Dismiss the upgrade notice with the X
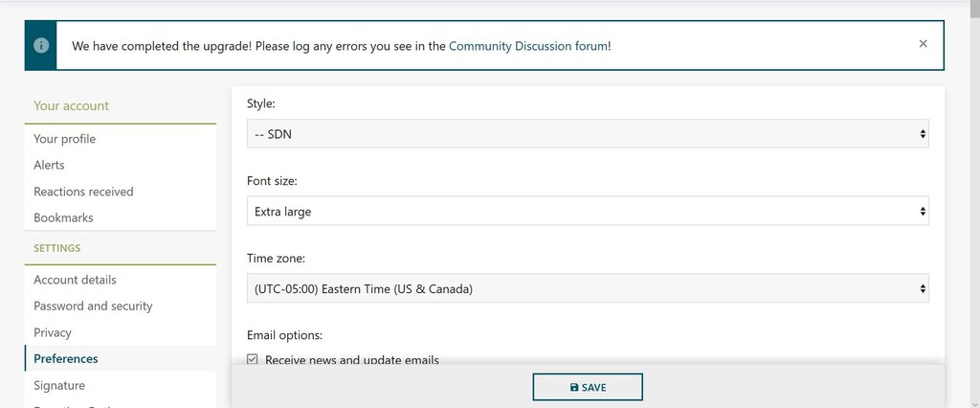 [x=923, y=44]
